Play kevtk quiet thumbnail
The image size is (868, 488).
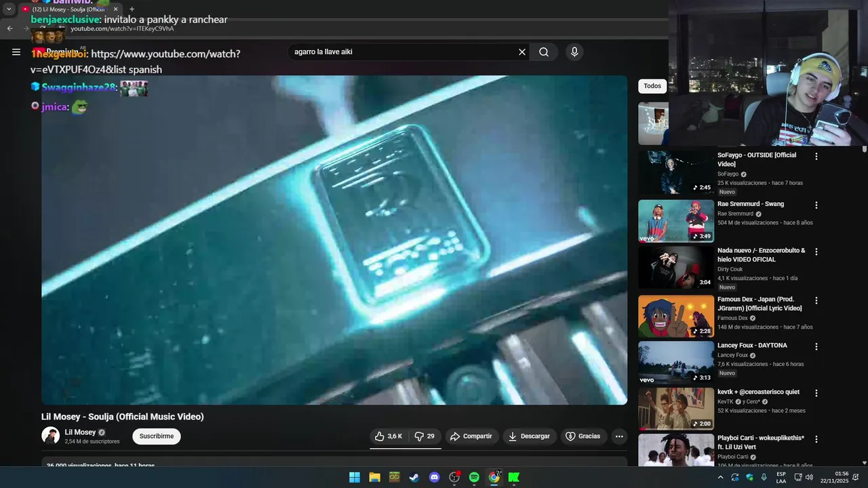(676, 409)
